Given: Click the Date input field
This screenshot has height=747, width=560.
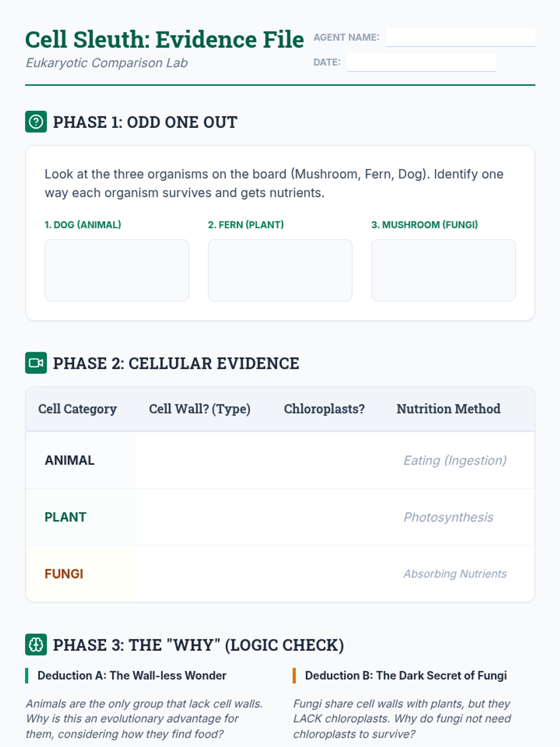Looking at the screenshot, I should tap(421, 62).
